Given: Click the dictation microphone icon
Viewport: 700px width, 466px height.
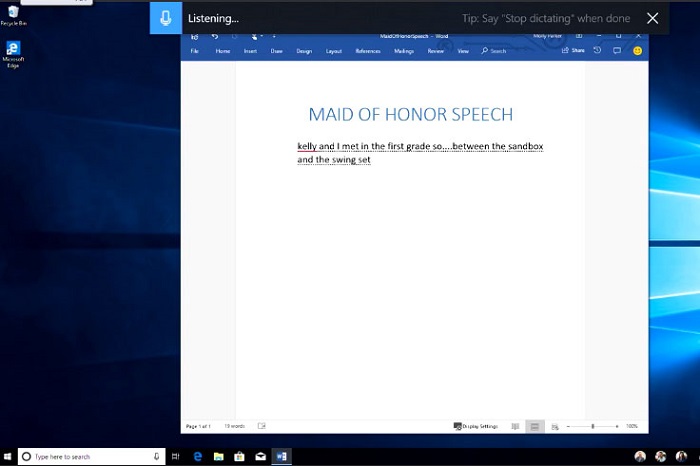Looking at the screenshot, I should click(166, 18).
